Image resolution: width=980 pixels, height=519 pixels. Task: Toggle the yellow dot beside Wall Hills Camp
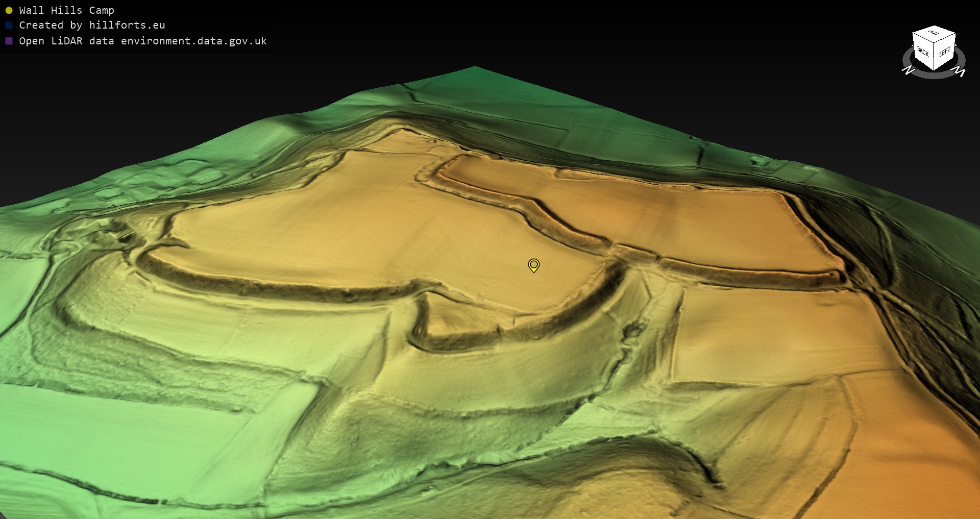click(x=9, y=10)
